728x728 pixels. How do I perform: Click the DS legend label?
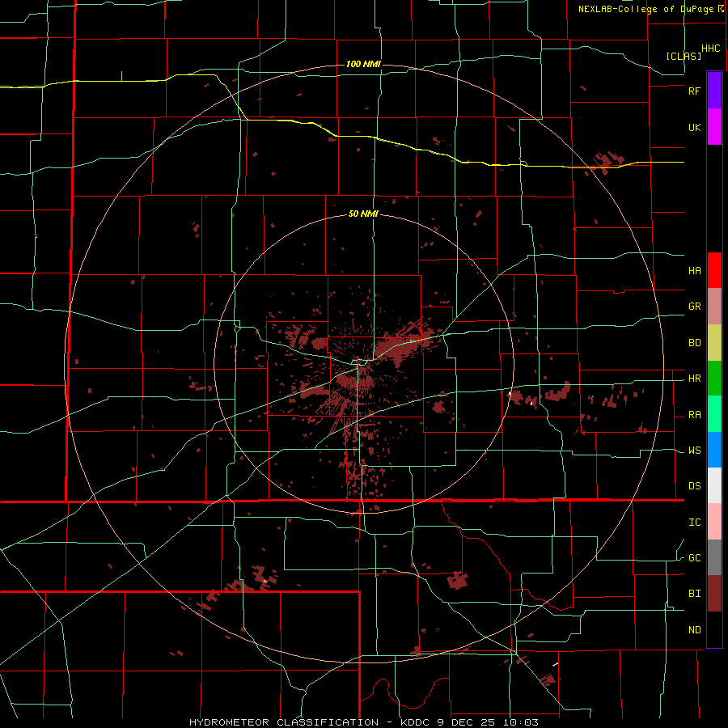694,486
